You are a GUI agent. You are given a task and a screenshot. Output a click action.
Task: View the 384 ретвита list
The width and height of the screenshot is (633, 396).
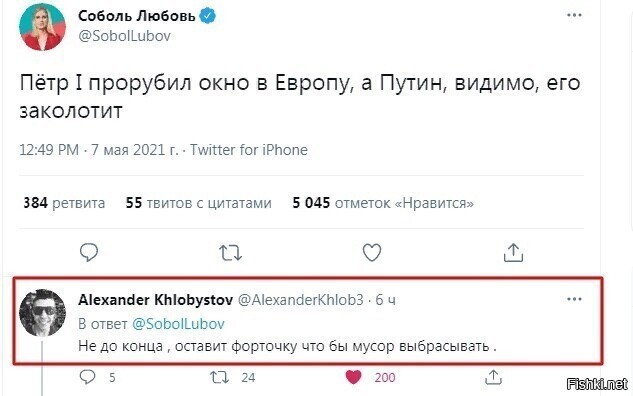[64, 203]
